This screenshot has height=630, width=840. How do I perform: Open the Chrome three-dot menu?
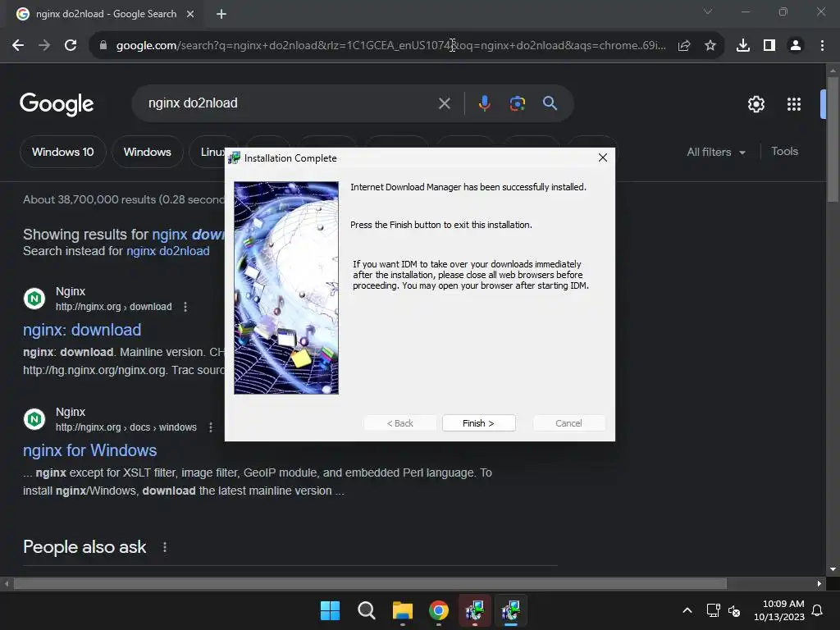tap(822, 46)
